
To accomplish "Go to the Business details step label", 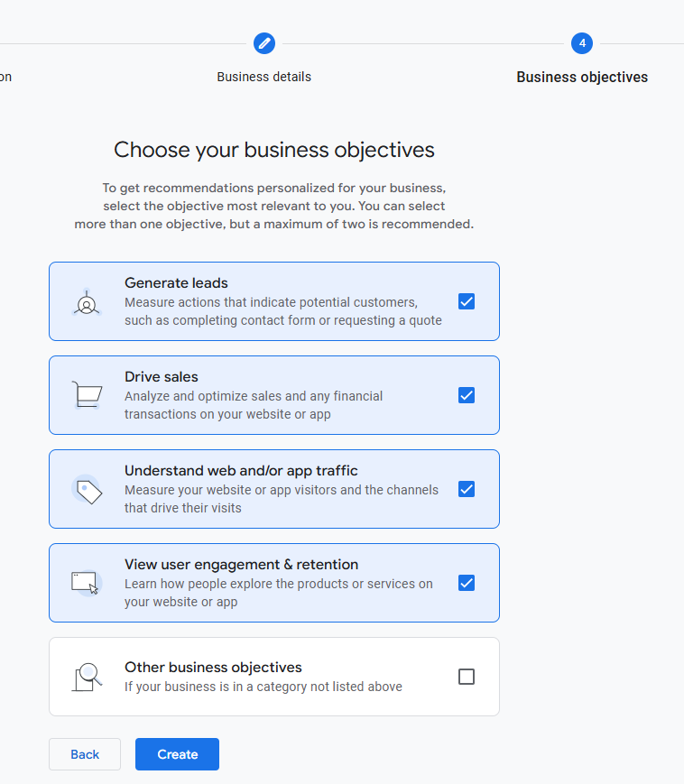I will [x=264, y=77].
